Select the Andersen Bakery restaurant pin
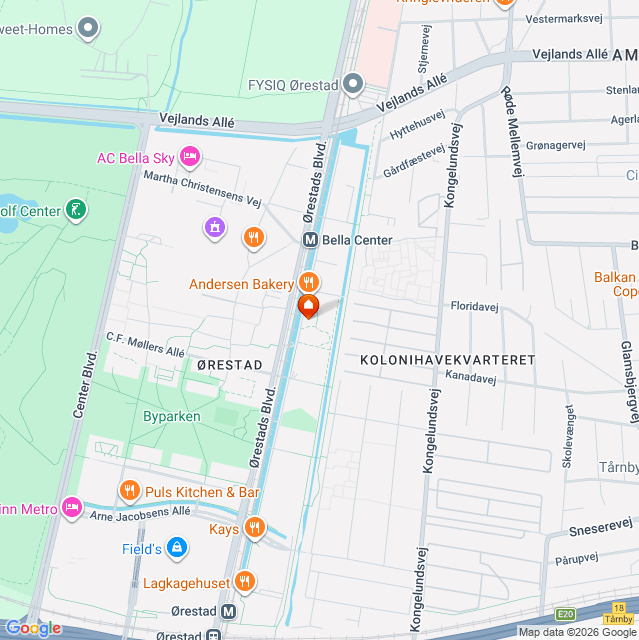 click(x=309, y=282)
